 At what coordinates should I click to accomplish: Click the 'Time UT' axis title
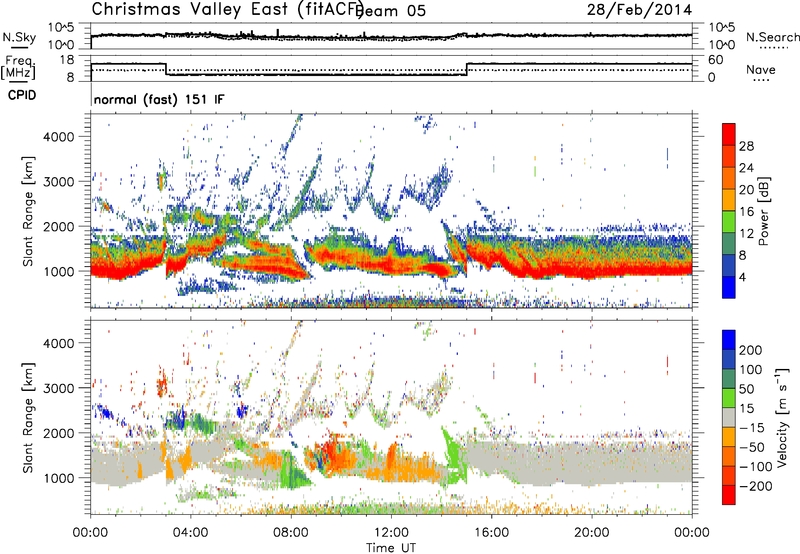391,547
